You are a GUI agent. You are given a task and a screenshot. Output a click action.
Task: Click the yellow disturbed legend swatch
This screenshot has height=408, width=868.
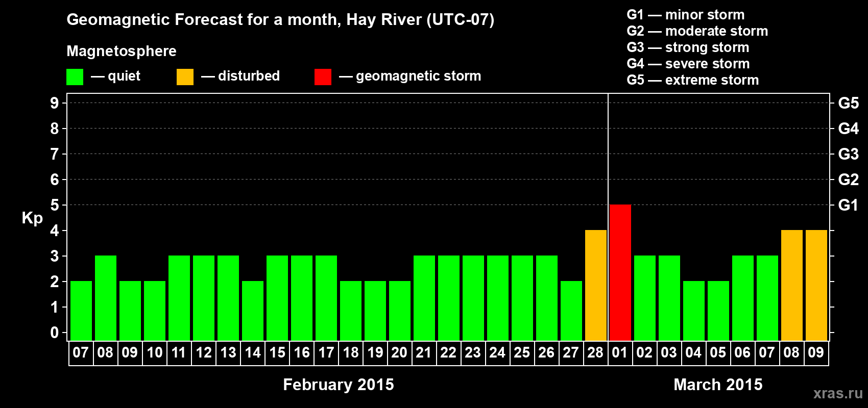185,77
